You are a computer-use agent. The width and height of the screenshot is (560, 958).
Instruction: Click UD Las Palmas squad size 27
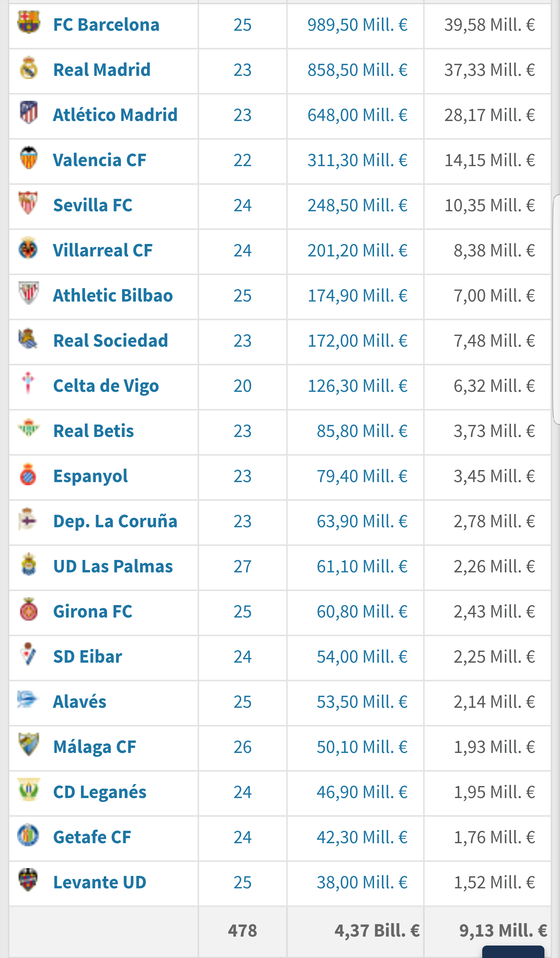click(242, 567)
